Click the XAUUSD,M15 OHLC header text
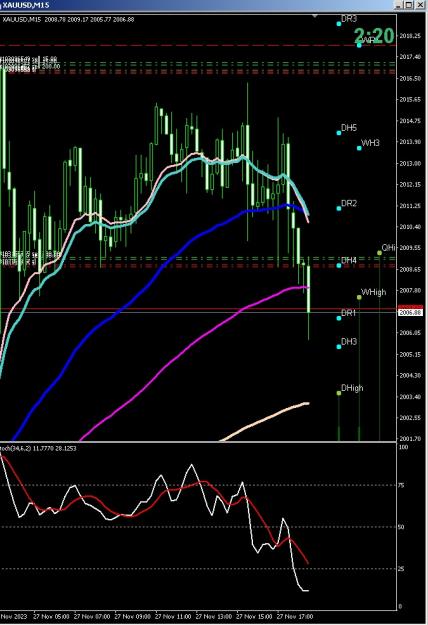 (x=68, y=19)
